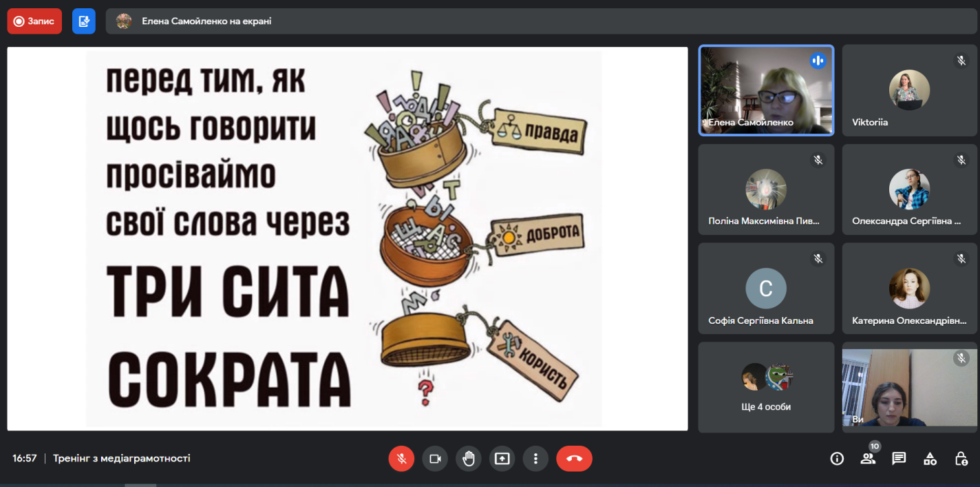980x487 pixels.
Task: Click the muted mic icon on Олександра's tile
Action: tap(961, 160)
